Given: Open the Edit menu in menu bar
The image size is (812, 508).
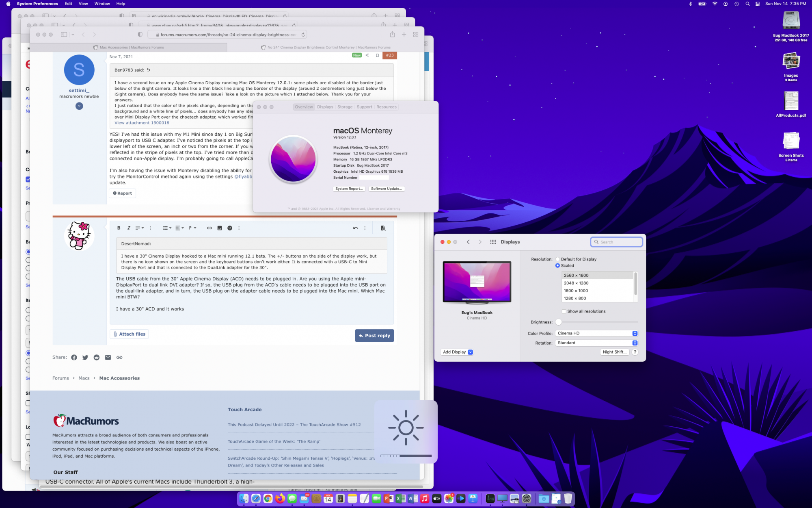Looking at the screenshot, I should (x=68, y=4).
